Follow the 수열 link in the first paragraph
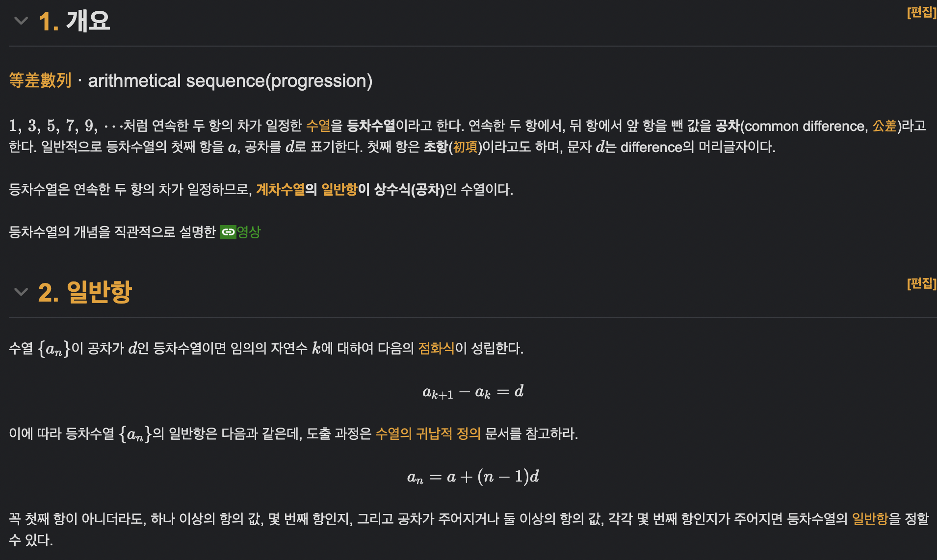 coord(318,126)
